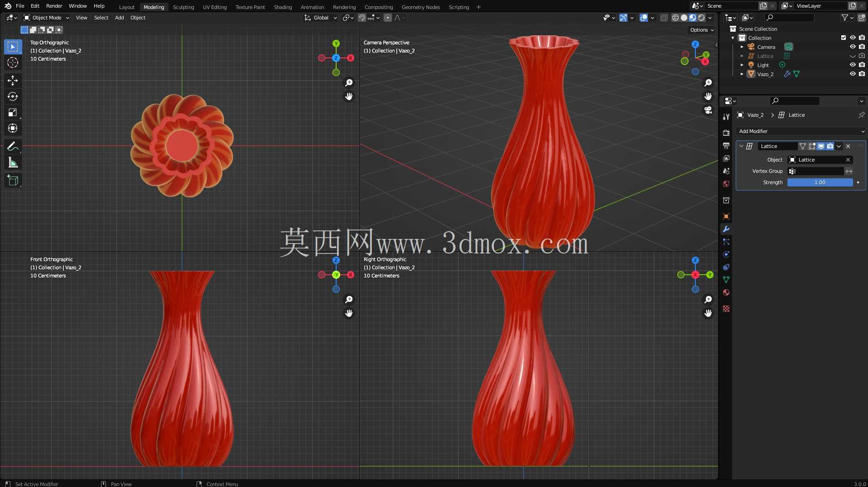Open the Add Modifier dropdown
The height and width of the screenshot is (487, 868).
[x=801, y=131]
